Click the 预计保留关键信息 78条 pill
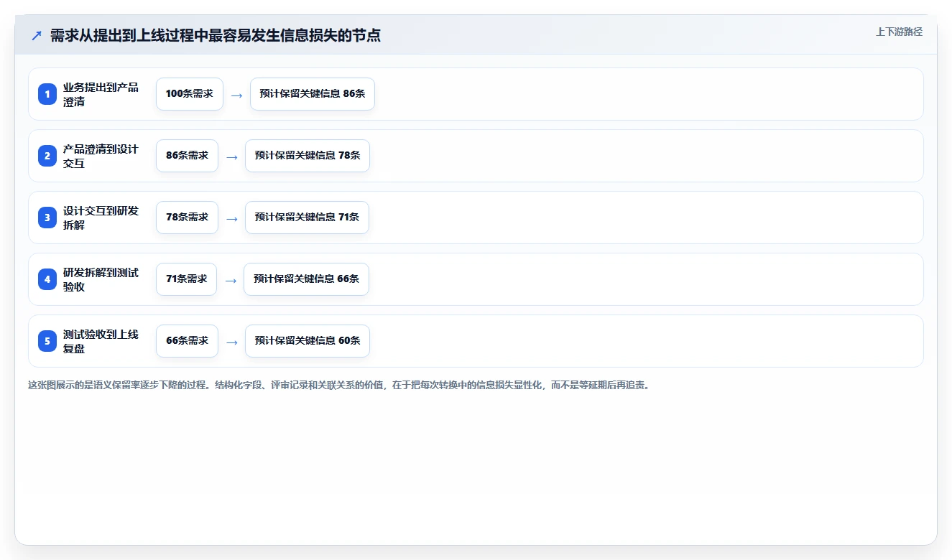Viewport: 952px width, 560px height. 308,156
